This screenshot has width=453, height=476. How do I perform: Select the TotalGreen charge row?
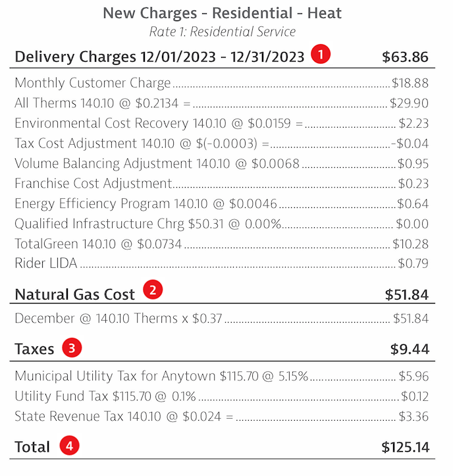222,244
